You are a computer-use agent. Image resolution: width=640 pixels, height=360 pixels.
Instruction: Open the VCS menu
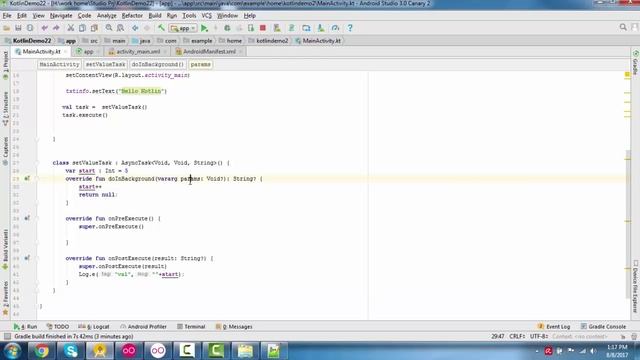click(207, 16)
